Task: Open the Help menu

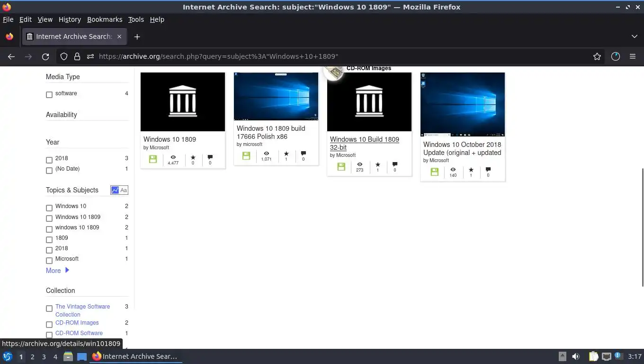Action: (157, 19)
